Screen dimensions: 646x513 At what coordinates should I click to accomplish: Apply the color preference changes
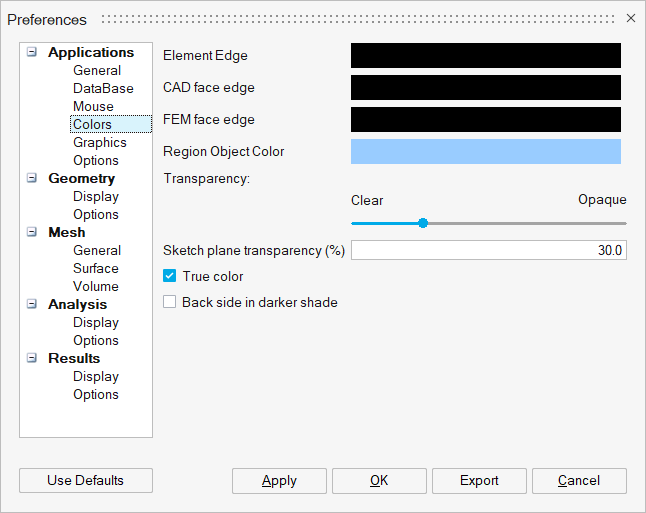[x=279, y=481]
